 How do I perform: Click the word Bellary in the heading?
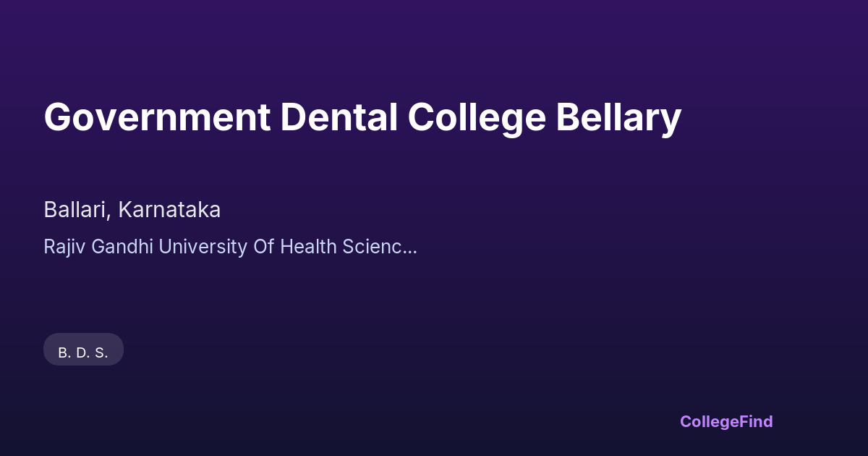tap(618, 117)
